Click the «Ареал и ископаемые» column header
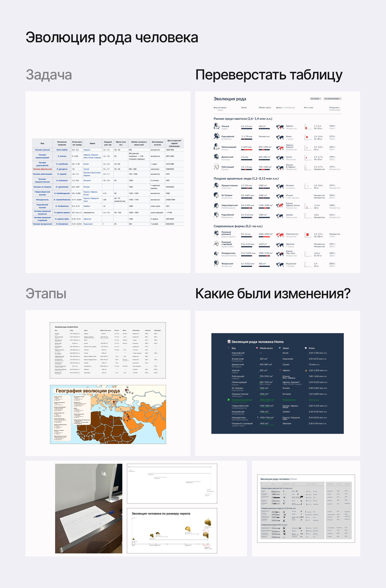The width and height of the screenshot is (386, 588). (286, 108)
